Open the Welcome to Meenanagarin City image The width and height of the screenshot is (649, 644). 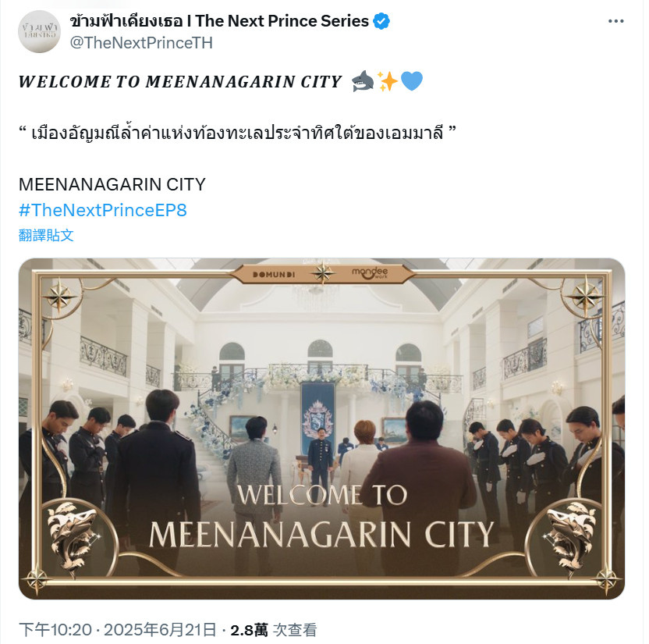321,429
